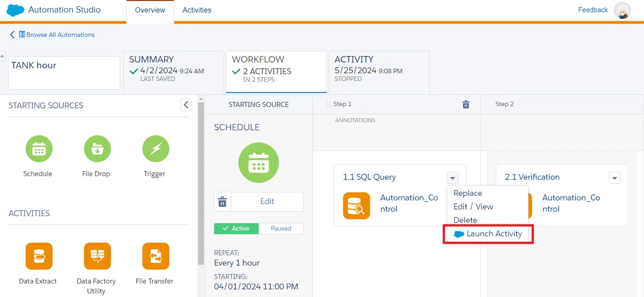Select the Schedule starting source icon

pyautogui.click(x=39, y=149)
